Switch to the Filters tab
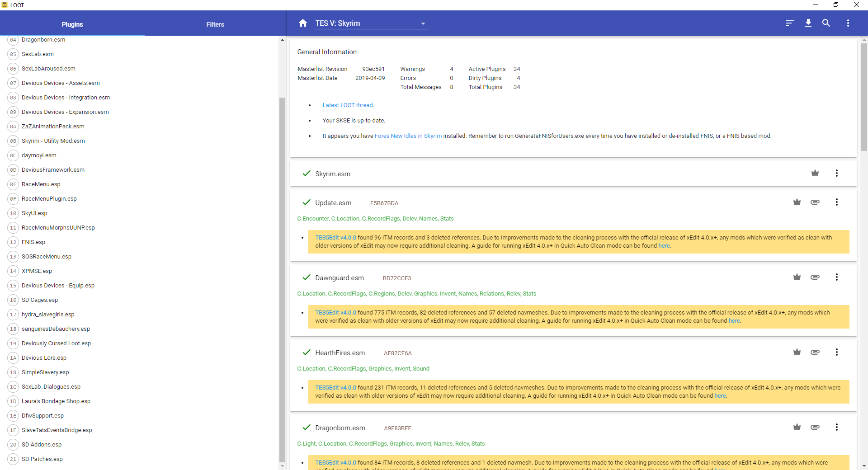The height and width of the screenshot is (470, 868). (x=215, y=24)
